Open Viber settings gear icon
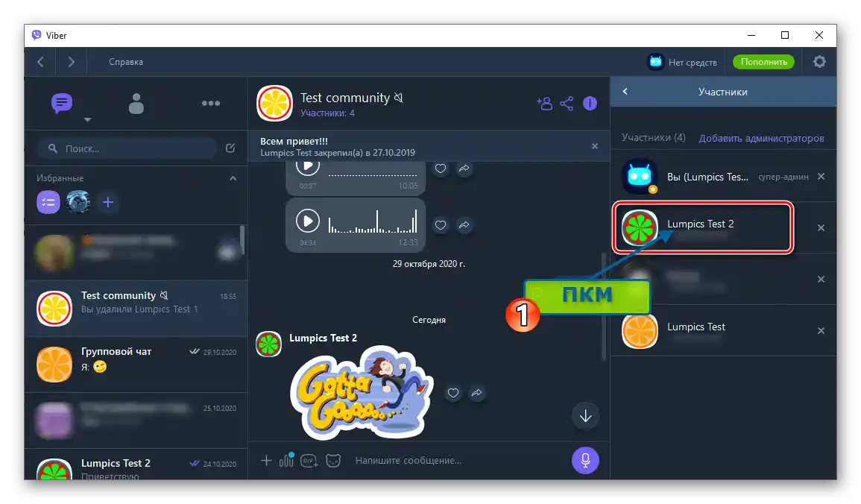Image resolution: width=861 pixels, height=504 pixels. 819,61
